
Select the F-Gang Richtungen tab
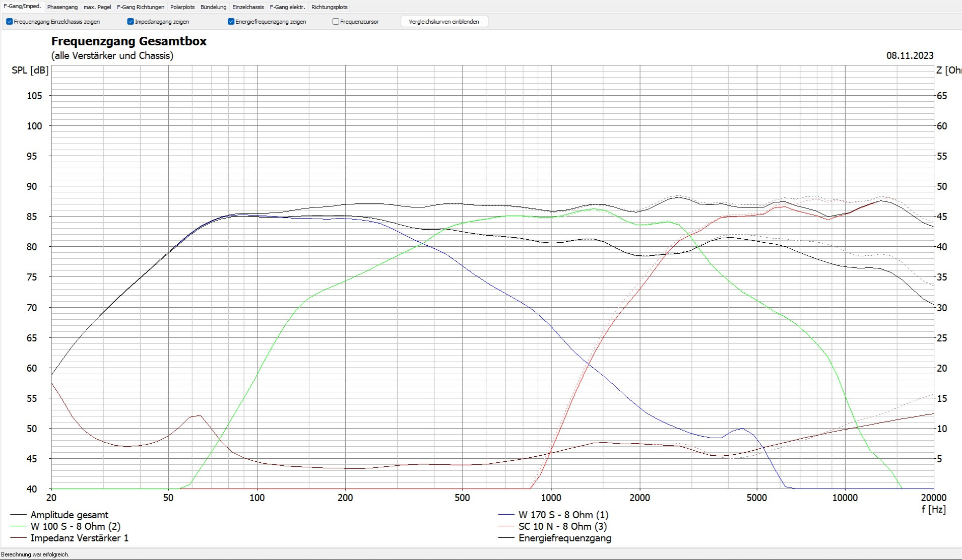[x=141, y=7]
